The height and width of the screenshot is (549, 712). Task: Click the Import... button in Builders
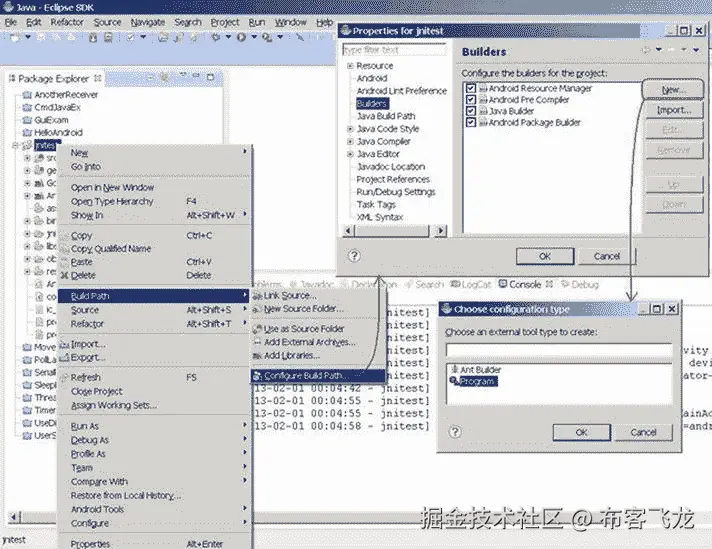click(674, 110)
